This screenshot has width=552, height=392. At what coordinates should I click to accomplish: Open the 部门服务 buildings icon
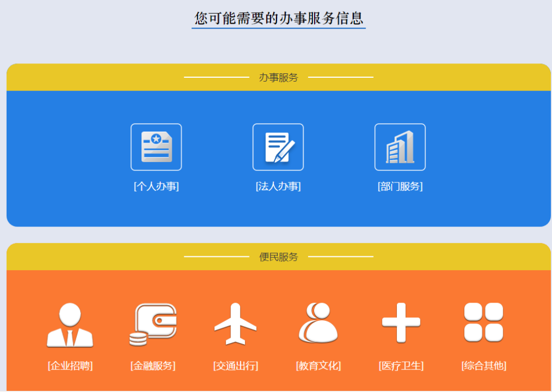click(400, 147)
